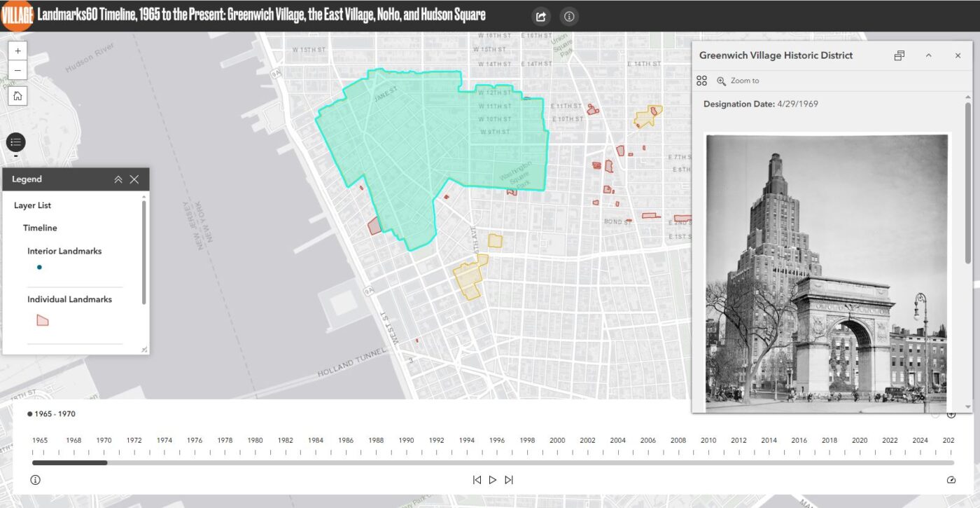Close the Greenwich Village Historic District popup
Image resolution: width=980 pixels, height=508 pixels.
click(x=958, y=55)
